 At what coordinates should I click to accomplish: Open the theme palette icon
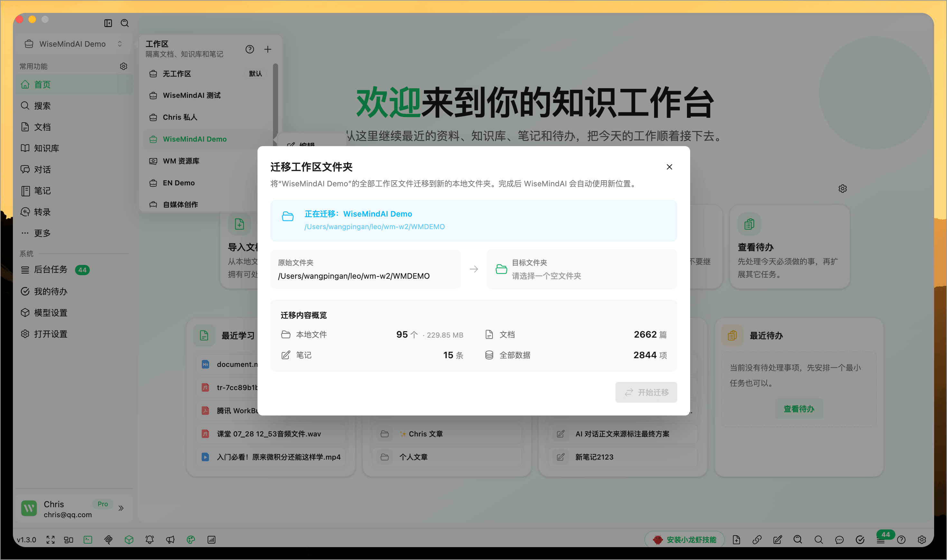tap(191, 540)
